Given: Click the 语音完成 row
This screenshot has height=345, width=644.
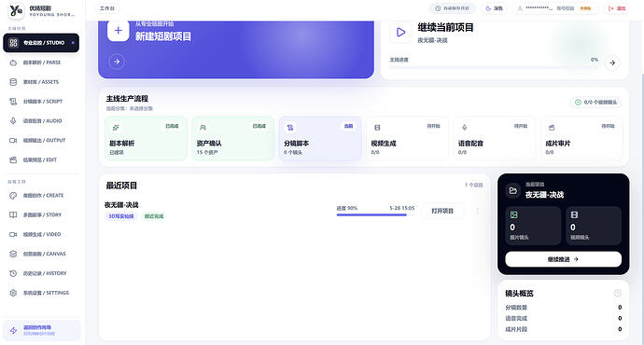Looking at the screenshot, I should coord(563,318).
